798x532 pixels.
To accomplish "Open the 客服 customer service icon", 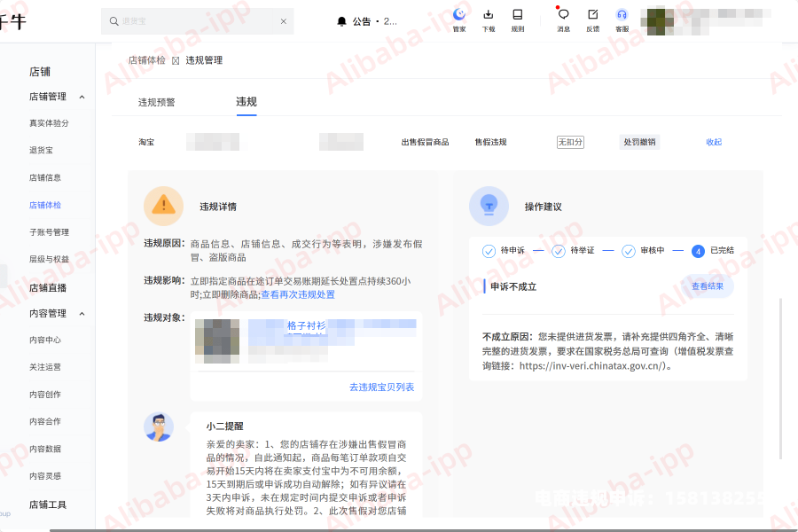I will 622,14.
